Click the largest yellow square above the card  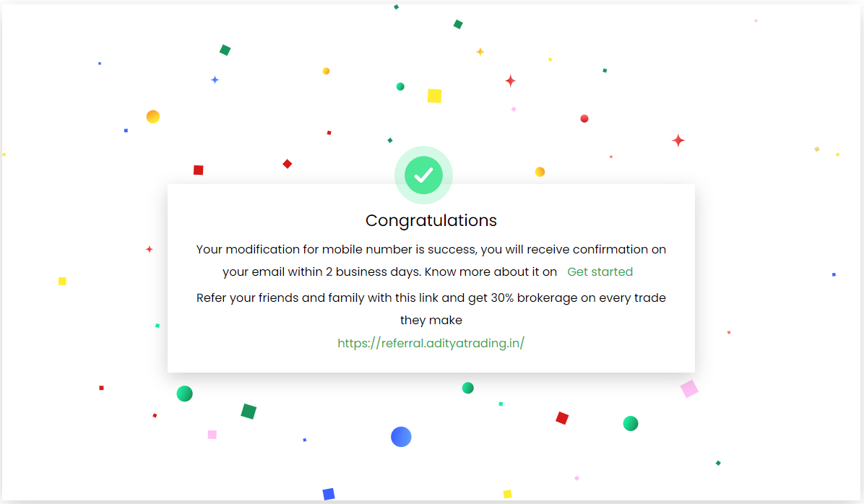click(434, 96)
